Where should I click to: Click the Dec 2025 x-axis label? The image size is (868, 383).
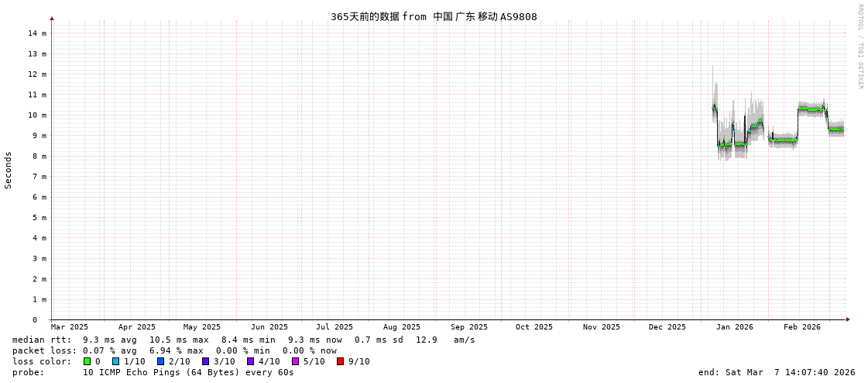coord(667,327)
